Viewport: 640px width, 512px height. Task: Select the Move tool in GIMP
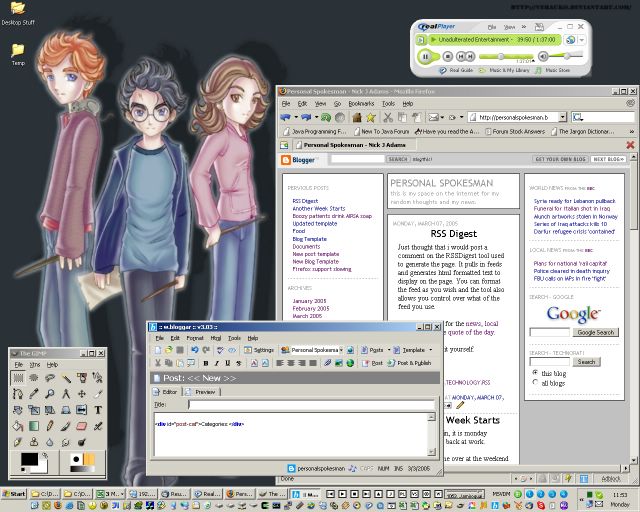pyautogui.click(x=82, y=394)
